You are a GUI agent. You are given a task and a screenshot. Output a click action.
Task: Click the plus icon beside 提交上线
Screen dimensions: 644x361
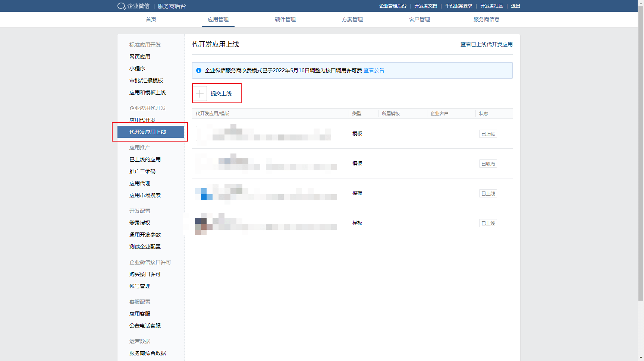point(200,94)
